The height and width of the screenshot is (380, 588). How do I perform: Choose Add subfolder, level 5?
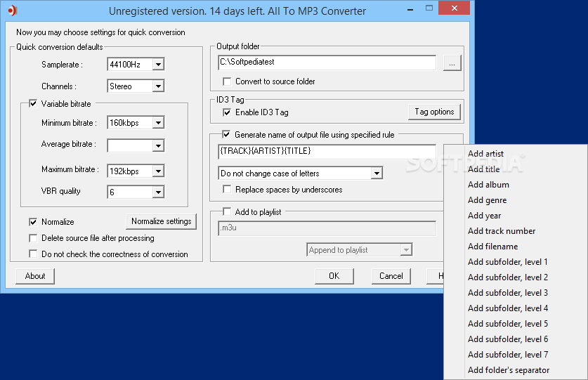(x=515, y=324)
